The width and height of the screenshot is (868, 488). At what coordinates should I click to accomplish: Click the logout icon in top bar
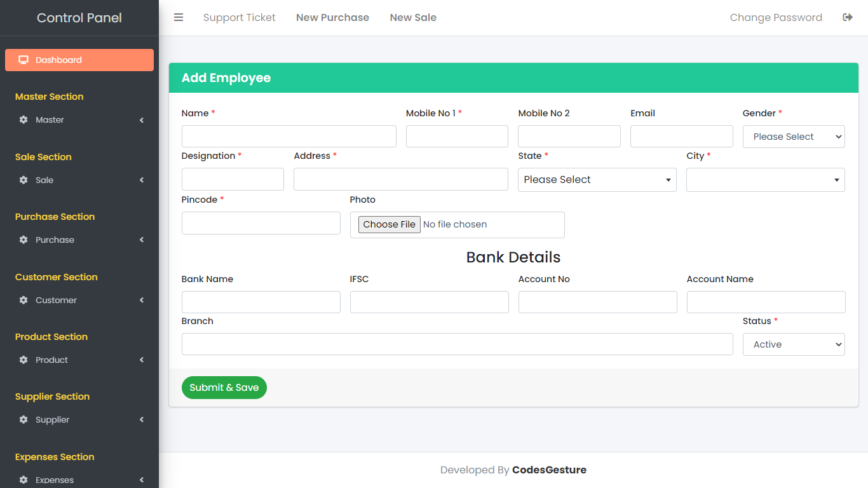click(x=848, y=18)
